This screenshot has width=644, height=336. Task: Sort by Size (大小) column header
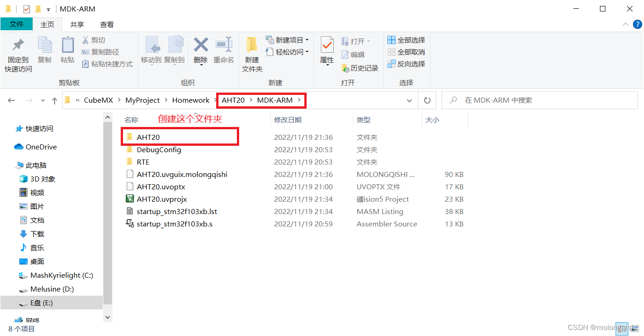point(432,120)
